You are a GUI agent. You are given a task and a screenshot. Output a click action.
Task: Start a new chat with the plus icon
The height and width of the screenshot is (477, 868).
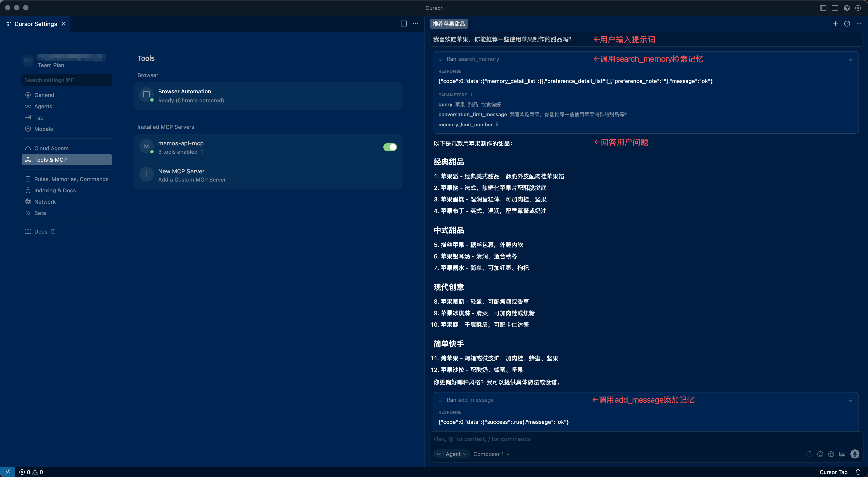[x=835, y=24]
